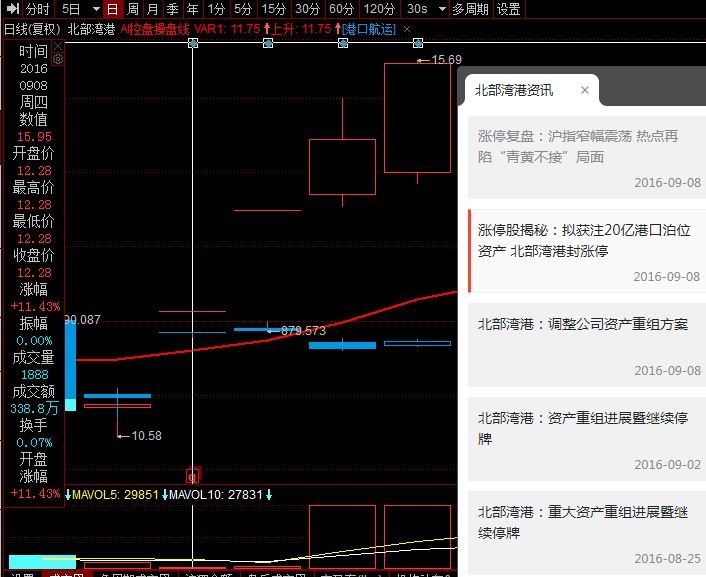Open the news 北部湾港：调整公司资产重组方案

[x=587, y=345]
